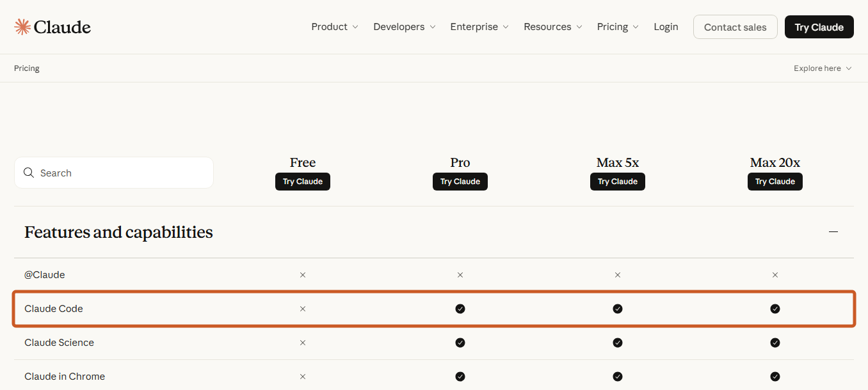Click the search magnifier icon
Image resolution: width=868 pixels, height=390 pixels.
click(x=28, y=173)
